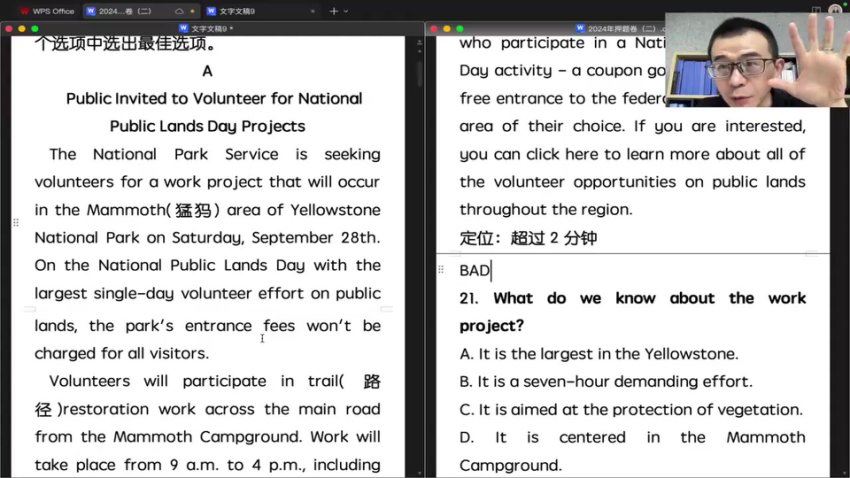The image size is (850, 478).
Task: Click the user avatar icon at top right
Action: click(x=835, y=9)
